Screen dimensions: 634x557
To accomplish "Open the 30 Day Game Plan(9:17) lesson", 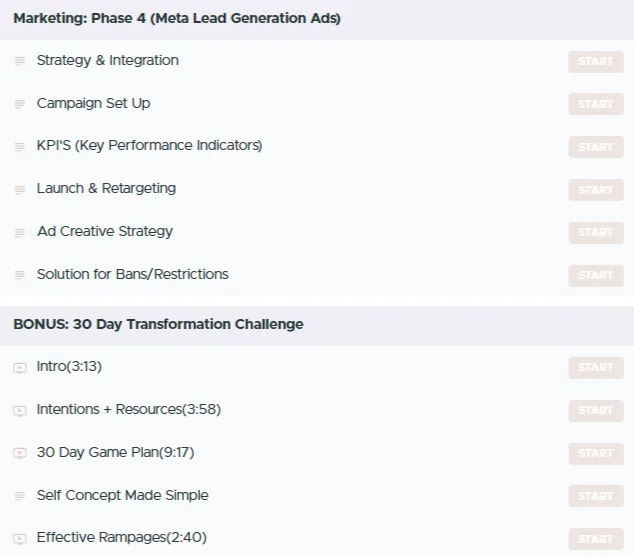I will [115, 452].
